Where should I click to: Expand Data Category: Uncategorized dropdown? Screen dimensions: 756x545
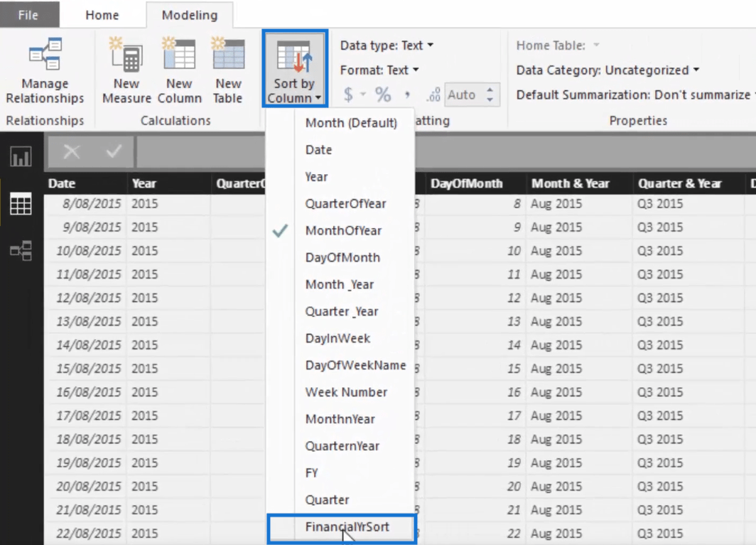point(607,70)
